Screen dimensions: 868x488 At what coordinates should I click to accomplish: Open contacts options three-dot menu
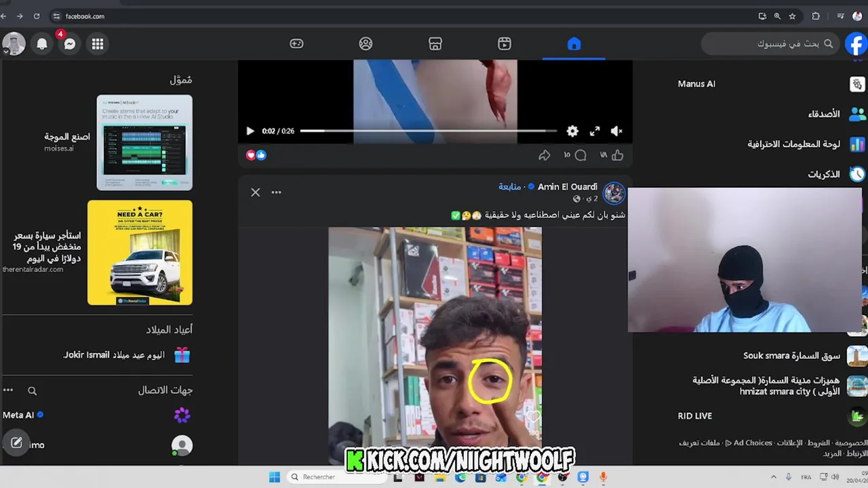(8, 390)
